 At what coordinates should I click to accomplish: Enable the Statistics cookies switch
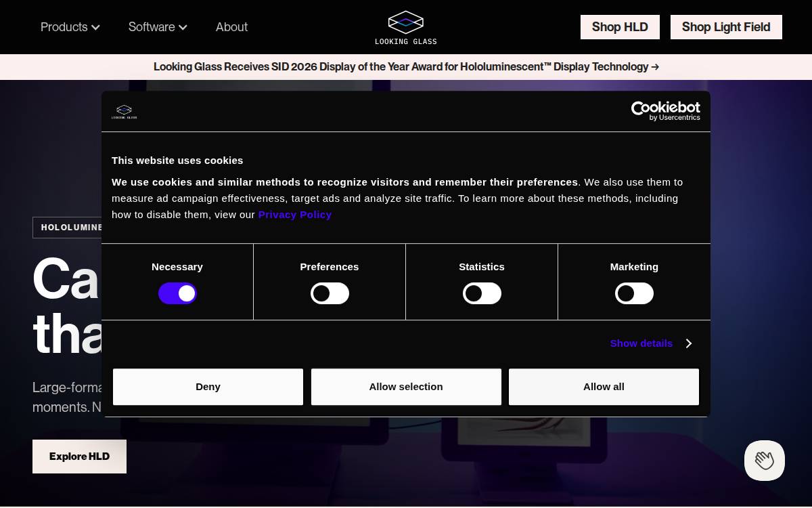point(482,293)
